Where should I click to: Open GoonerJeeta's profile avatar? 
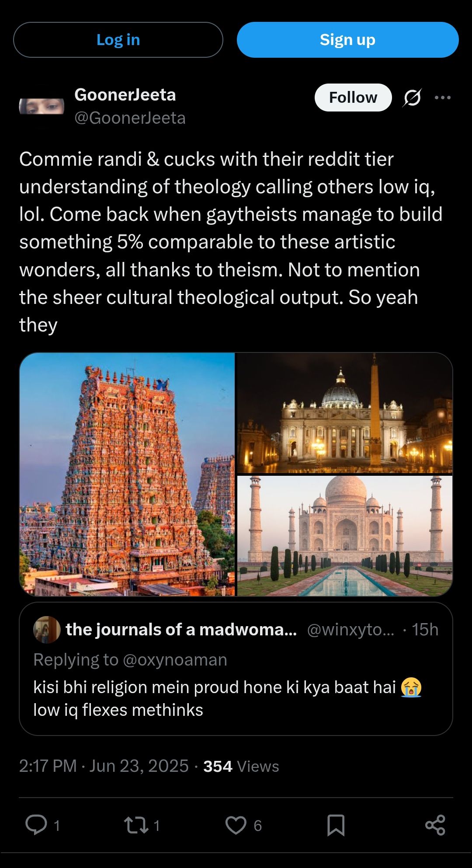[x=42, y=106]
